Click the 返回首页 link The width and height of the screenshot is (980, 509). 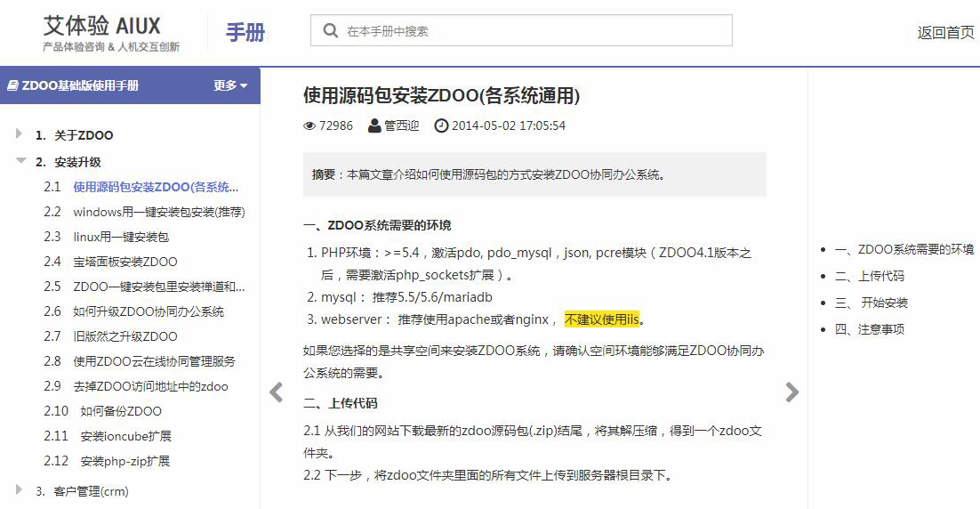(945, 33)
